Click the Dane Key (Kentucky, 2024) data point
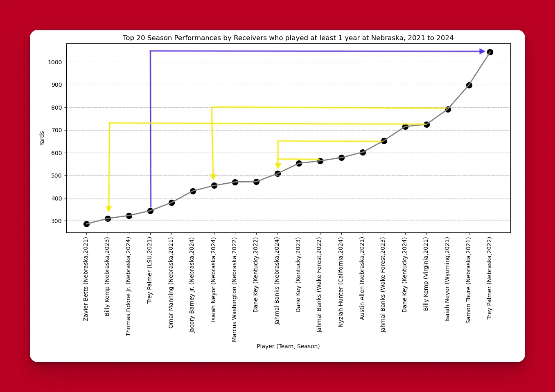555x392 pixels. pyautogui.click(x=405, y=126)
